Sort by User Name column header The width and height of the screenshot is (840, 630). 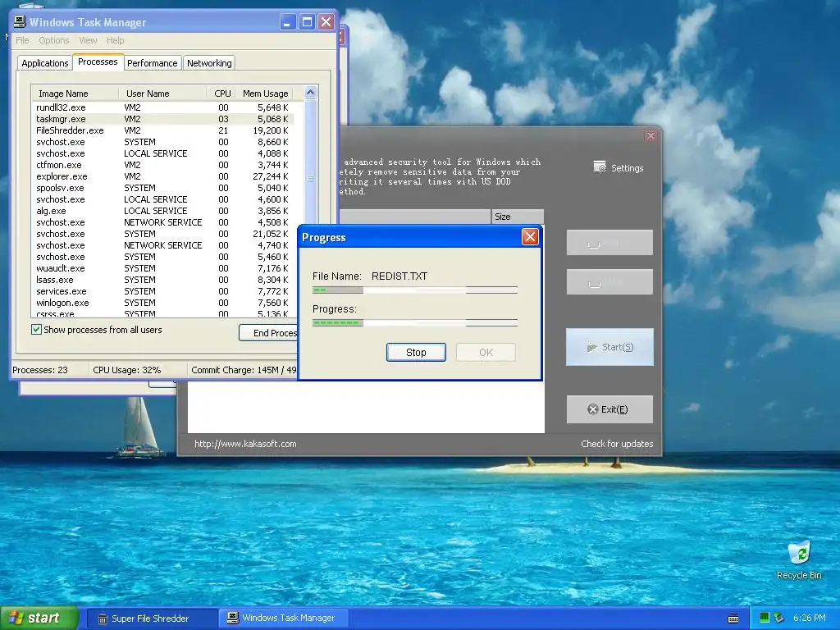coord(162,94)
